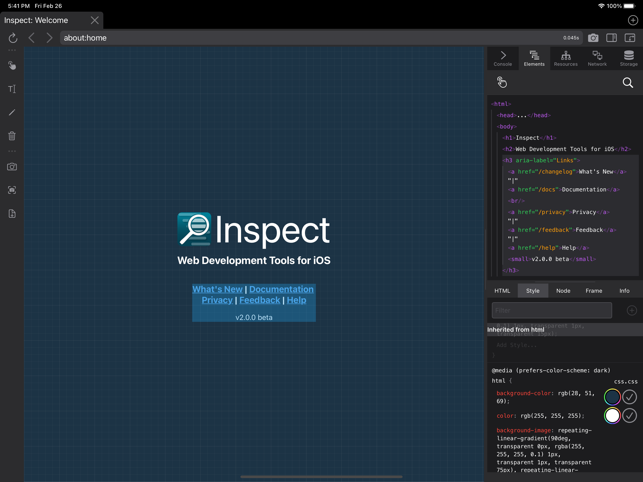The image size is (643, 482).
Task: Open the Documentation link
Action: pos(281,289)
